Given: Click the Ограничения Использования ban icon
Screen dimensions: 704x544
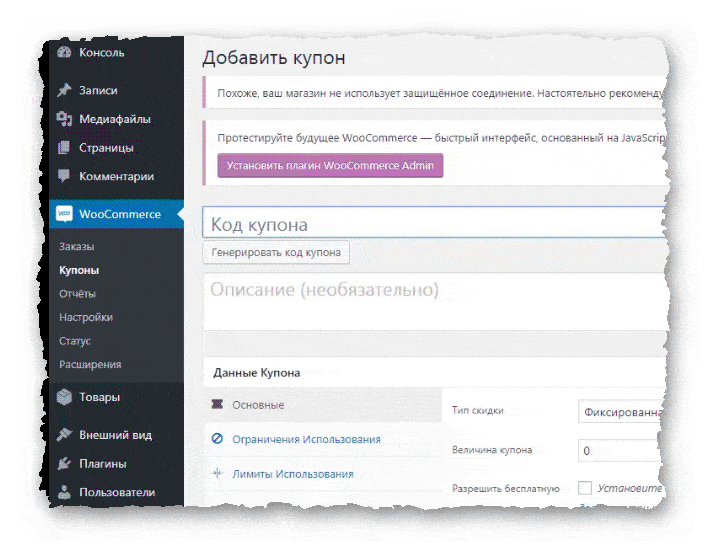Looking at the screenshot, I should [217, 439].
